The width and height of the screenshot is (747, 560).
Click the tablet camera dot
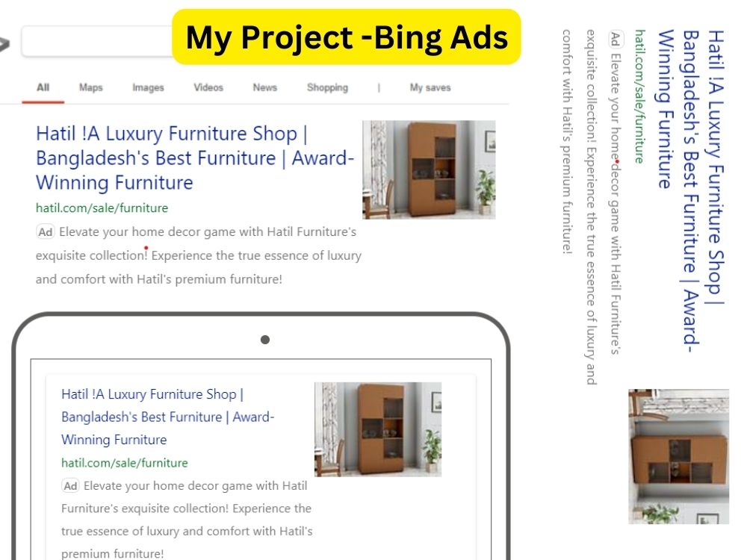click(265, 340)
